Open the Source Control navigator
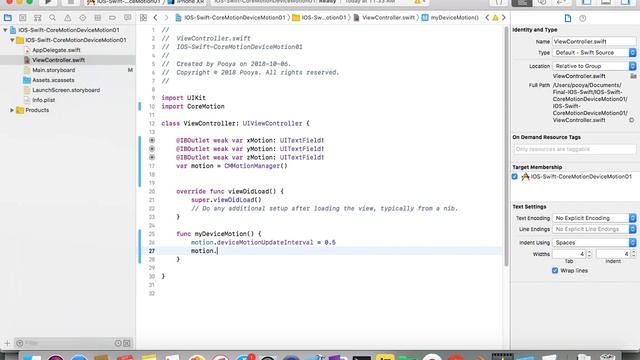 (22, 18)
